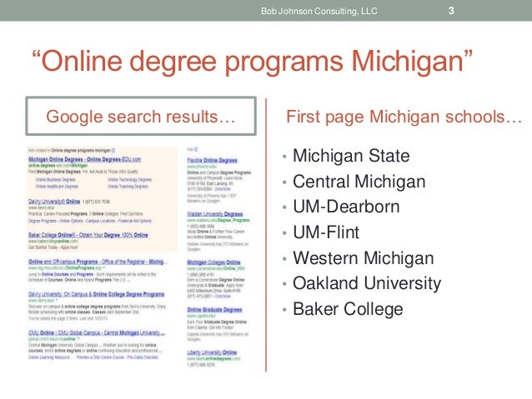Open the 'Flexible Online Degrees' side ad
Image resolution: width=532 pixels, height=399 pixels.
(x=212, y=160)
